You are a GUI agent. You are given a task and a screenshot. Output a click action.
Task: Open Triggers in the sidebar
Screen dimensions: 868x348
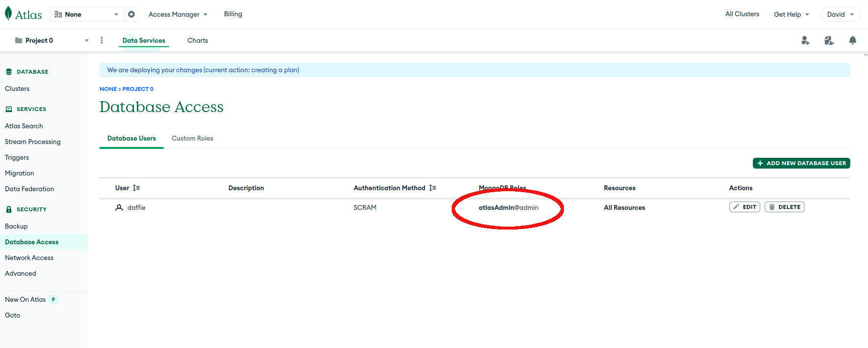(17, 158)
